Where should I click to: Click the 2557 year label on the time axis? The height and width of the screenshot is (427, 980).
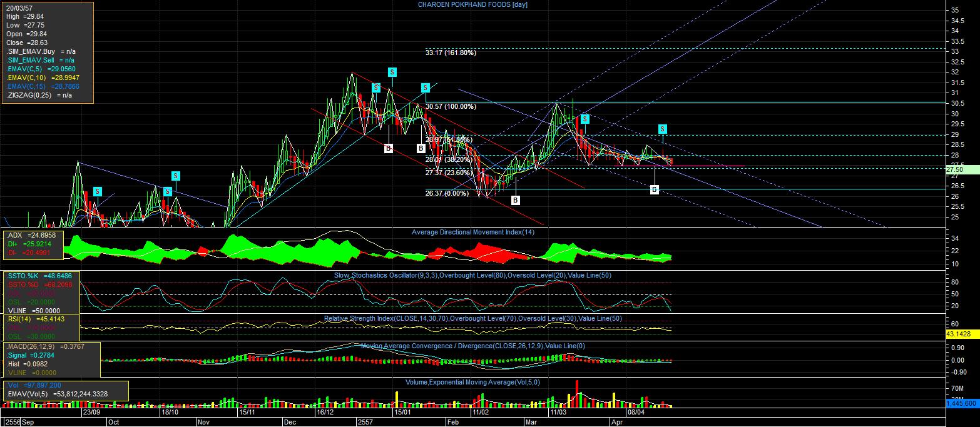point(365,422)
